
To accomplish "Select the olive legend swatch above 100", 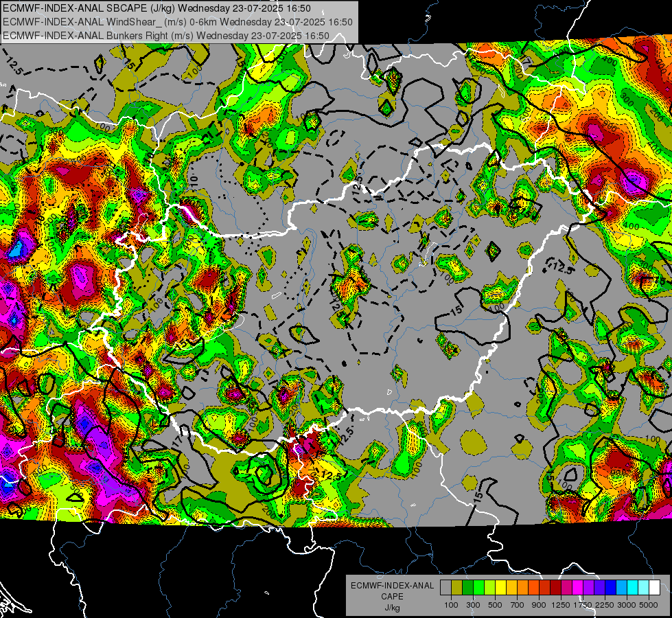I will tap(457, 587).
